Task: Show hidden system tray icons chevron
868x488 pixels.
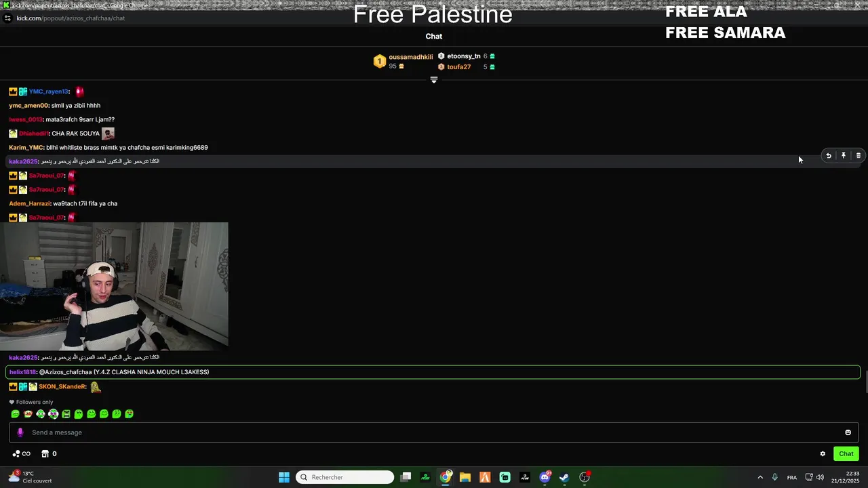Action: pos(759,477)
